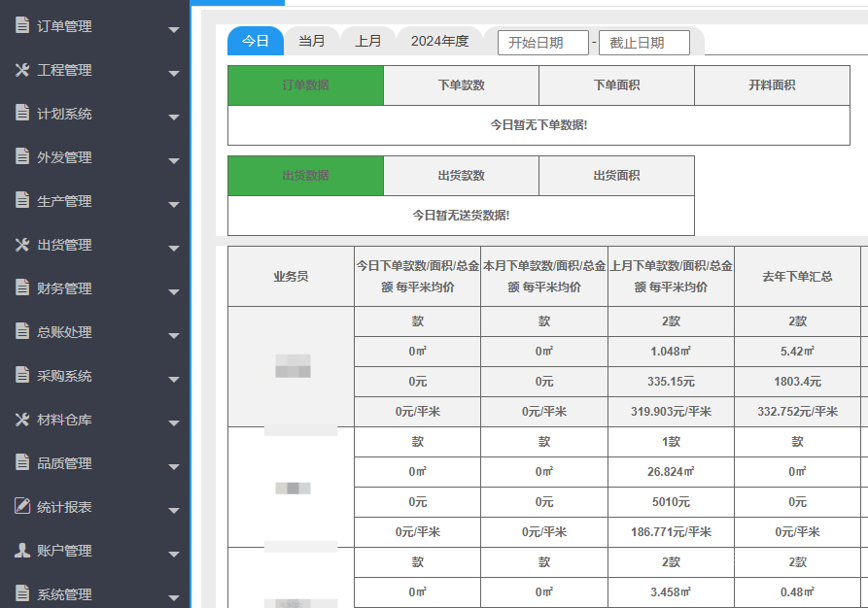
Task: Click the 开始日期 input field
Action: pos(544,43)
